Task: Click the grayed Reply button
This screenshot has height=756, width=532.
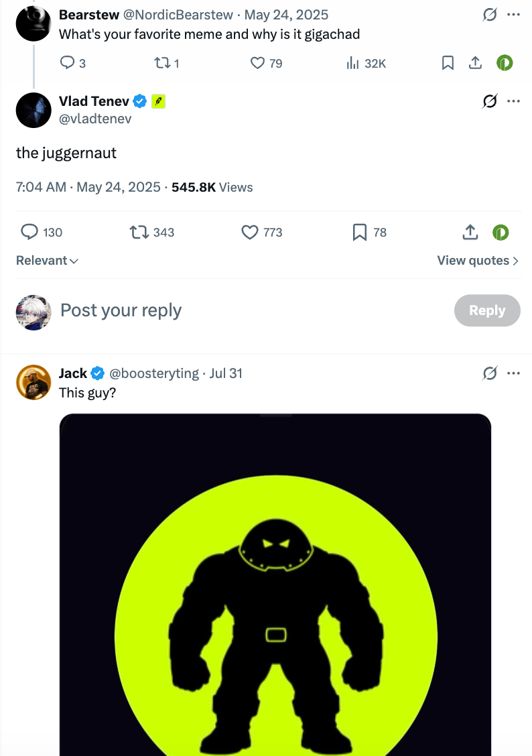Action: [x=487, y=310]
